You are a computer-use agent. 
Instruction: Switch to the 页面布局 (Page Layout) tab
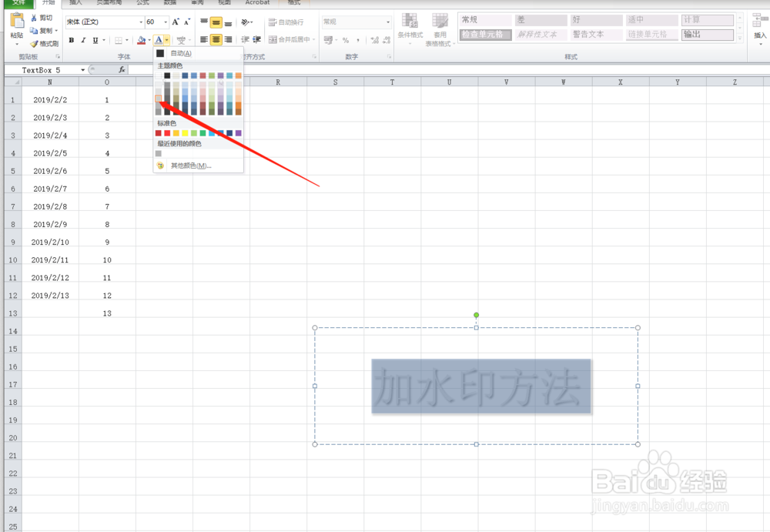(x=109, y=2)
